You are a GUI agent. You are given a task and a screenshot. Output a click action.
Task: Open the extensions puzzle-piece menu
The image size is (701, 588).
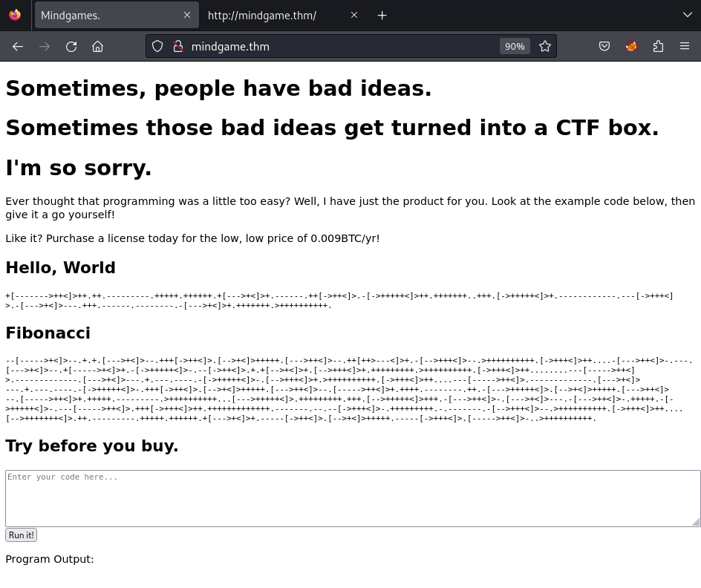click(658, 46)
